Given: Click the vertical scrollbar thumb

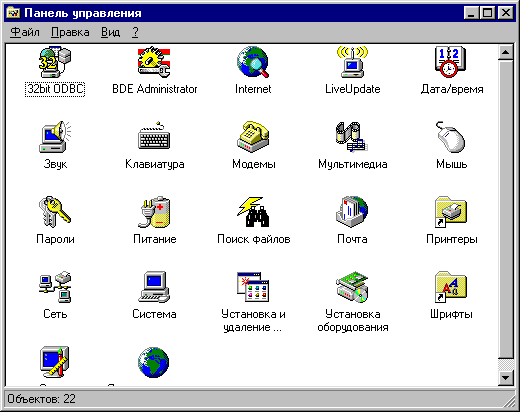Looking at the screenshot, I should coord(506,209).
